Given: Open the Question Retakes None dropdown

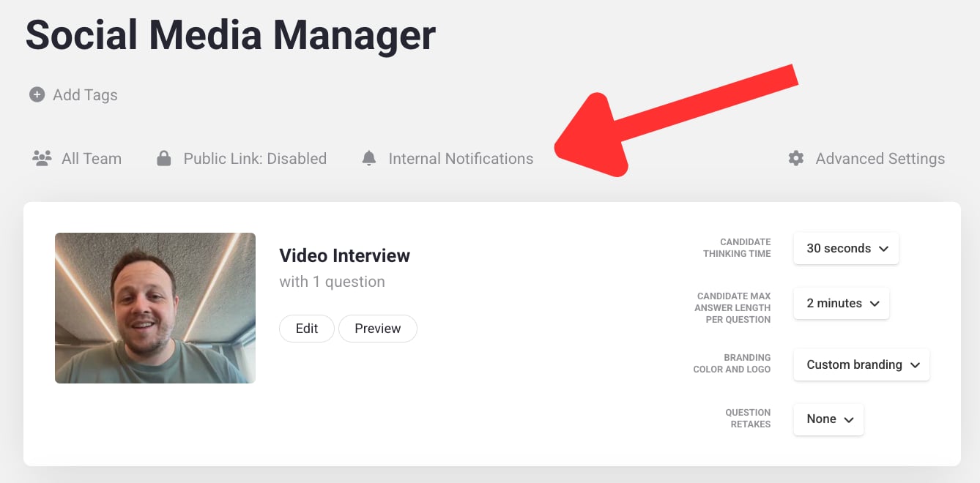Looking at the screenshot, I should click(x=828, y=419).
